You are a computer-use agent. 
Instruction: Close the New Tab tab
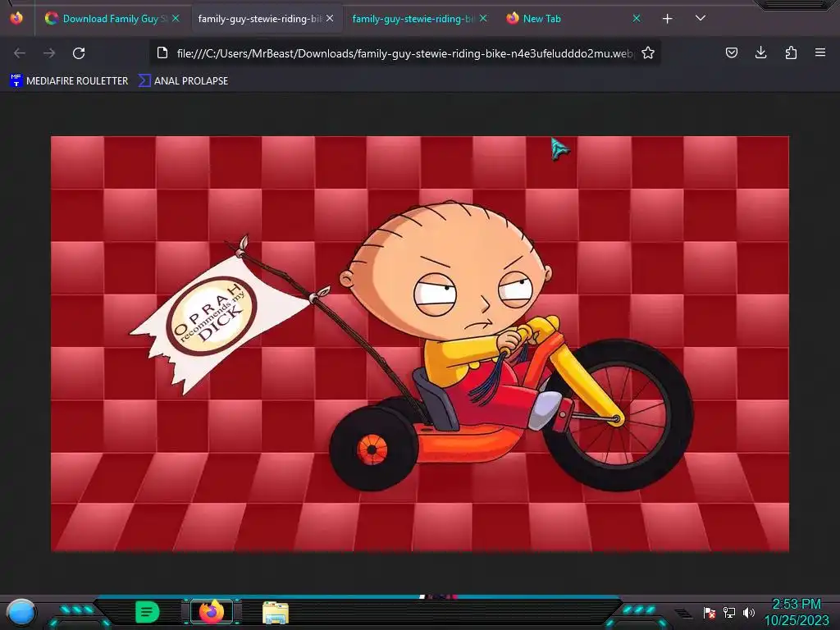coord(637,18)
